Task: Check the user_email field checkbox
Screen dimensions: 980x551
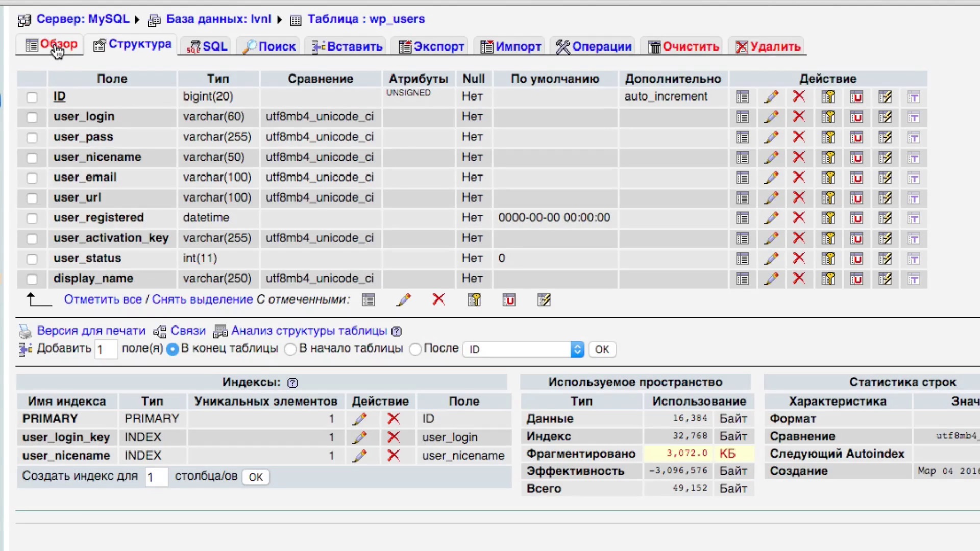Action: point(32,178)
